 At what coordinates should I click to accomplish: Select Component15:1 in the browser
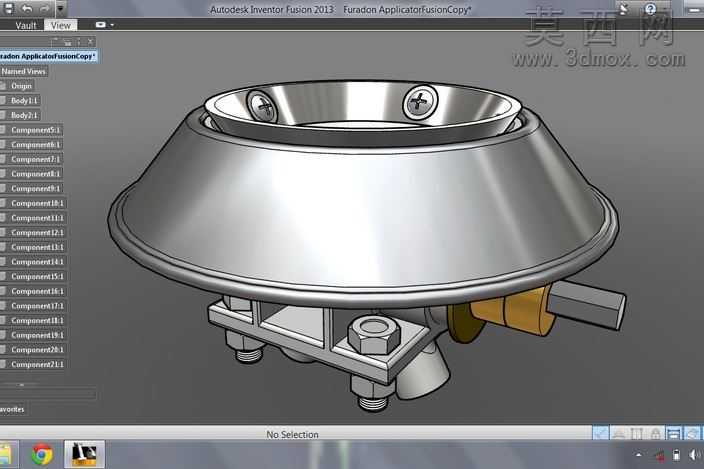tap(38, 276)
